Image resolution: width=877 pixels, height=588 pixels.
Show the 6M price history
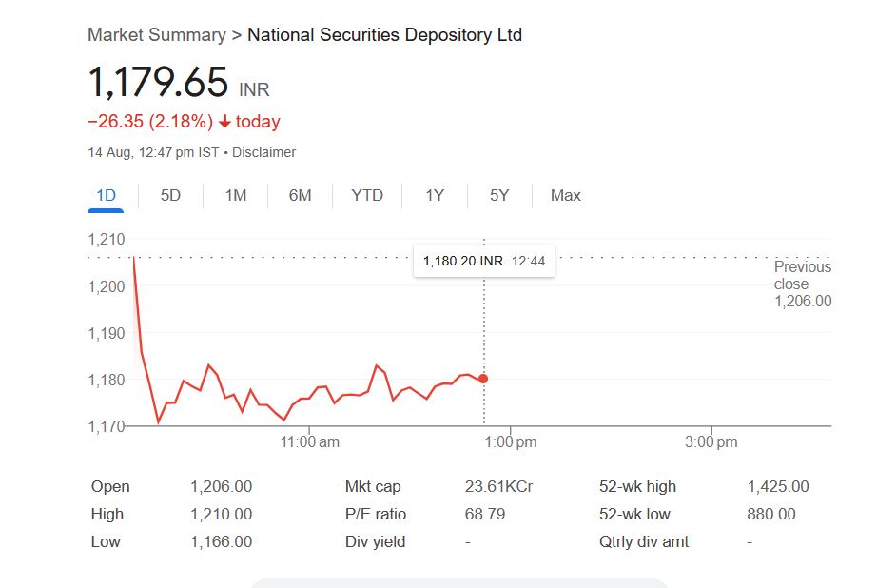tap(301, 195)
